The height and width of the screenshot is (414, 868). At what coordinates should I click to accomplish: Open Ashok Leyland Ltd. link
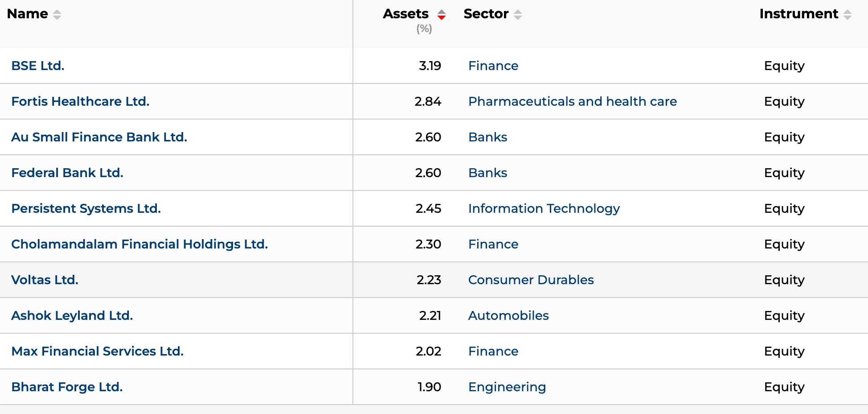click(72, 315)
